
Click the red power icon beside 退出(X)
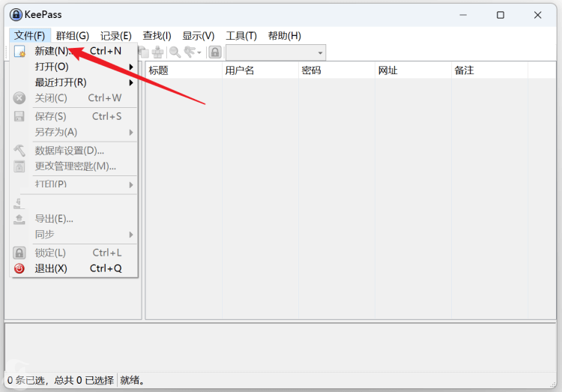click(x=19, y=268)
